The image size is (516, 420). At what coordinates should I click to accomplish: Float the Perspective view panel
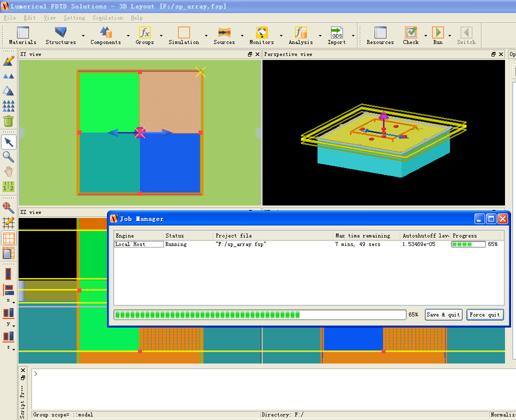[x=493, y=54]
